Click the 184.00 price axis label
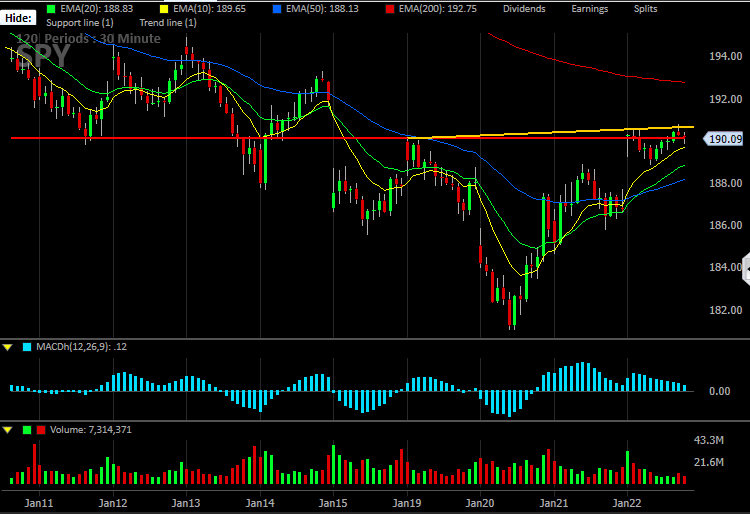The width and height of the screenshot is (750, 514). click(x=726, y=267)
